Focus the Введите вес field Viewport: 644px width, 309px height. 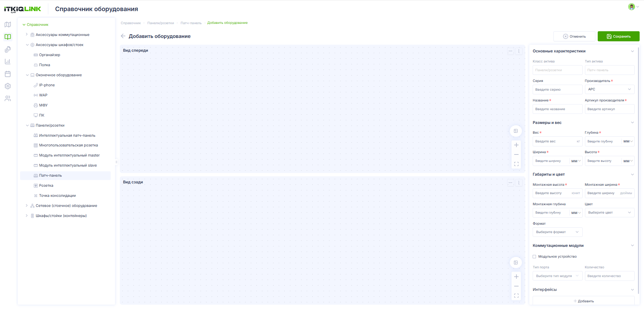pos(557,141)
